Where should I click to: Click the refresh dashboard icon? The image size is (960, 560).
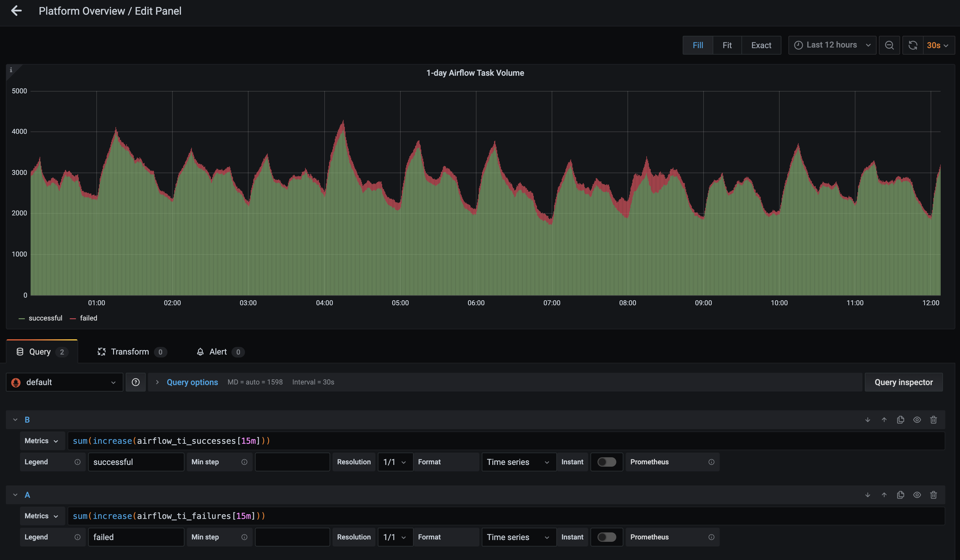912,45
